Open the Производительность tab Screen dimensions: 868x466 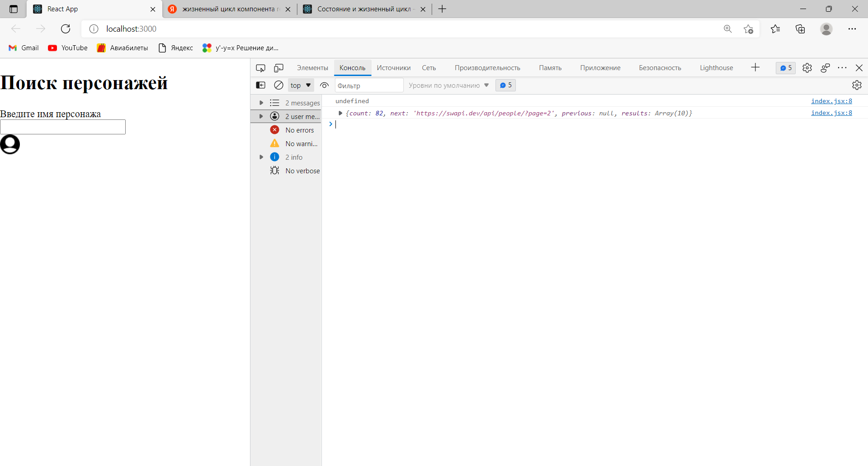pyautogui.click(x=487, y=68)
